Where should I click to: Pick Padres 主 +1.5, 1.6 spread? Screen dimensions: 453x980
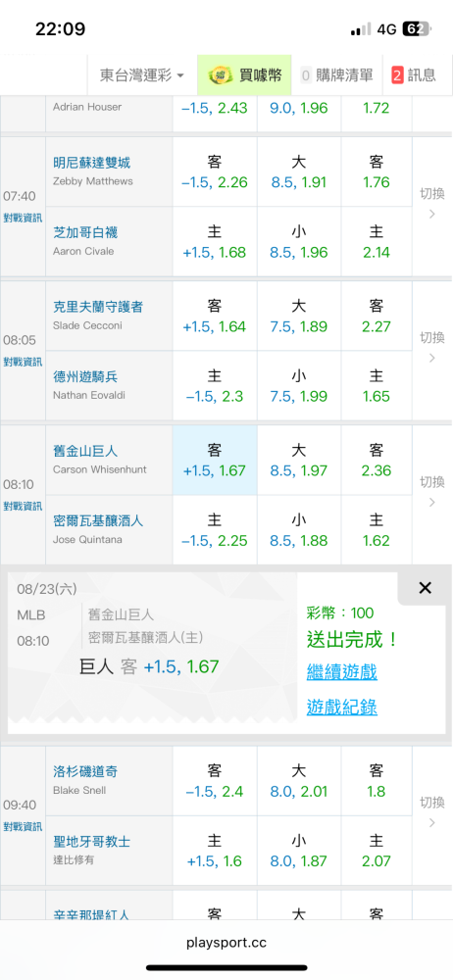point(215,851)
